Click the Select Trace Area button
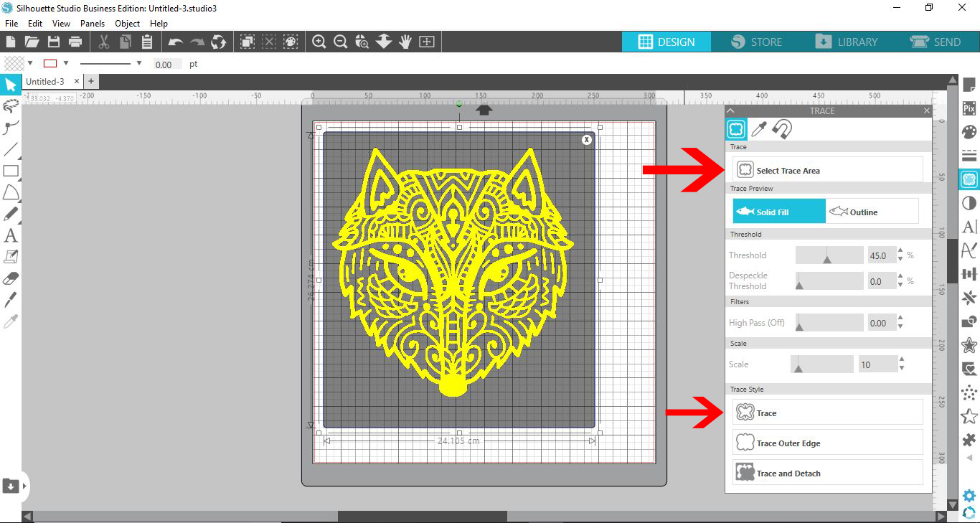This screenshot has width=980, height=523. coord(828,170)
